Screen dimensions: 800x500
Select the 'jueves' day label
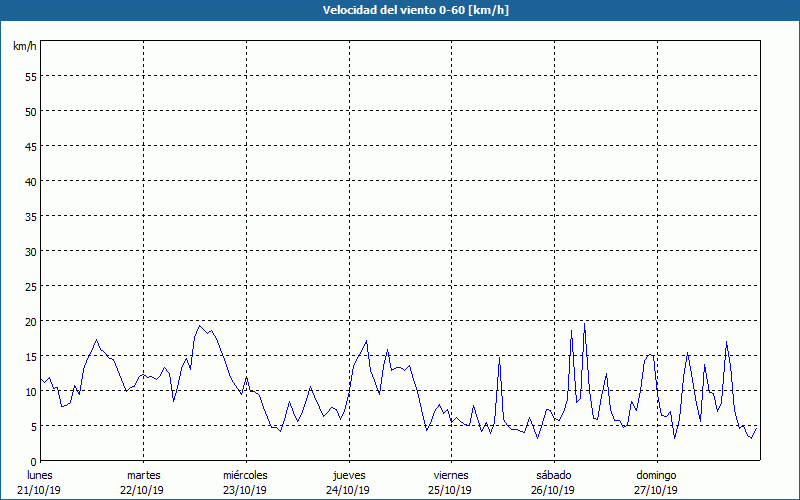click(x=349, y=475)
